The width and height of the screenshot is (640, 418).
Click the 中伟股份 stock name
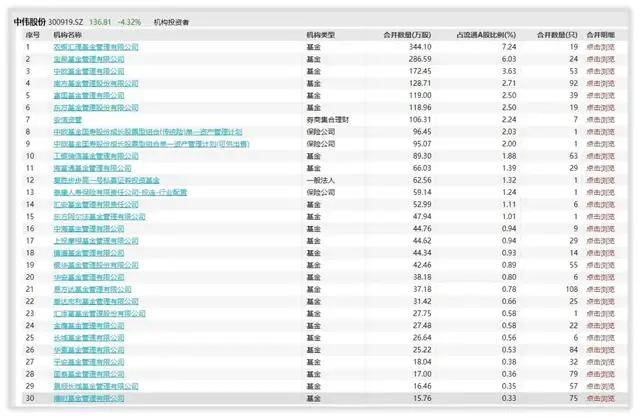pos(30,22)
